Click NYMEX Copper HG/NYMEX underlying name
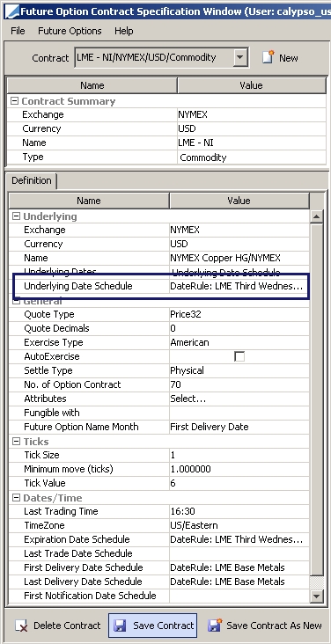Viewport: 331px width, 644px height. [x=239, y=258]
